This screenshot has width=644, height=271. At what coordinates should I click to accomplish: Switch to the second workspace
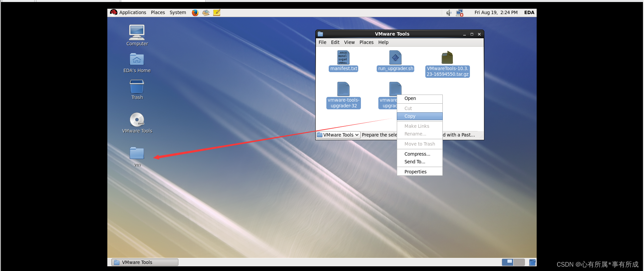(519, 262)
